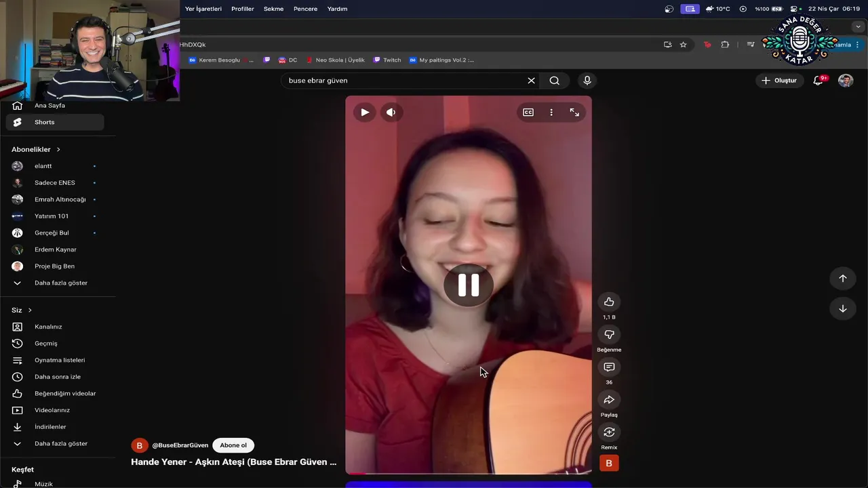Like the Short with thumbs up

click(x=609, y=302)
